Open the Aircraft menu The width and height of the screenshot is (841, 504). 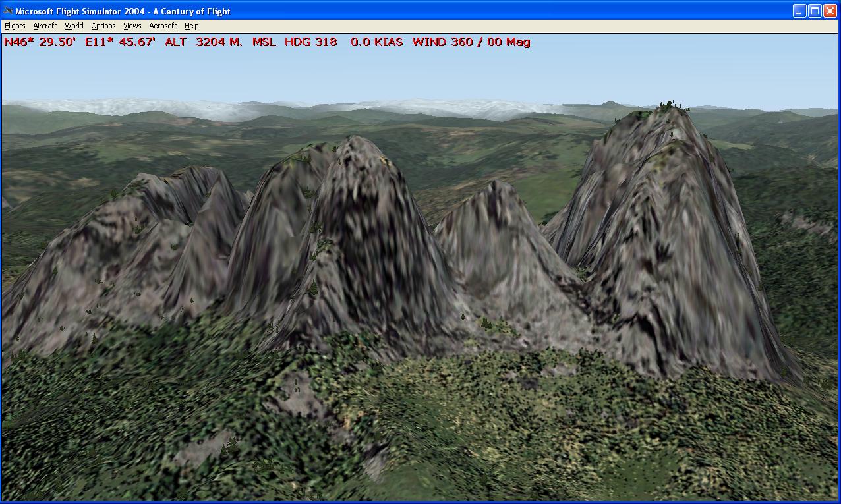tap(45, 26)
